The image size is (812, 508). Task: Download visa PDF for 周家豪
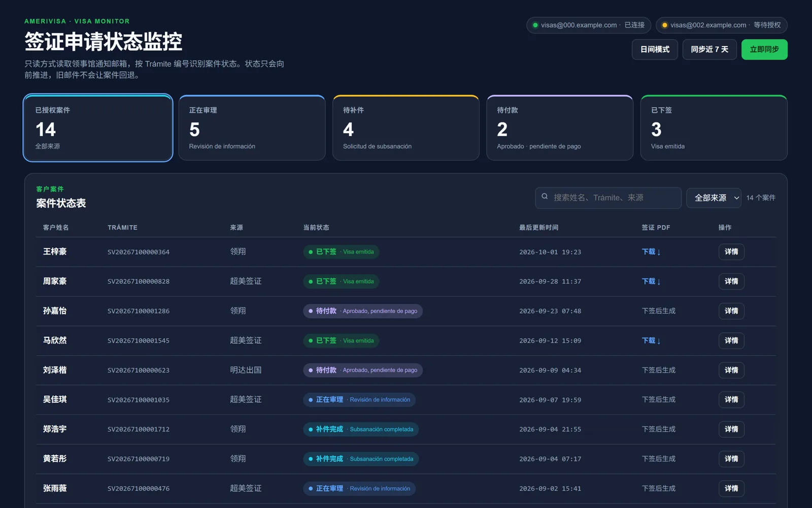coord(651,281)
